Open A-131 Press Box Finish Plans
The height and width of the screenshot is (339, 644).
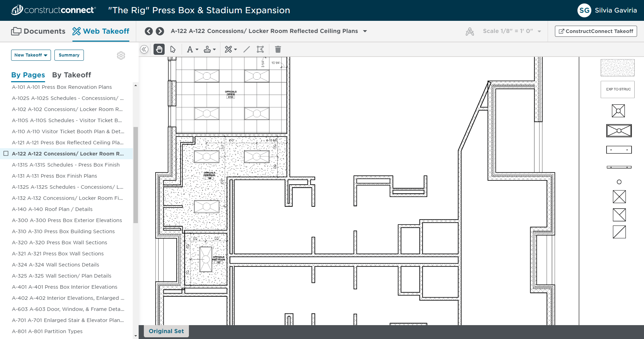54,176
